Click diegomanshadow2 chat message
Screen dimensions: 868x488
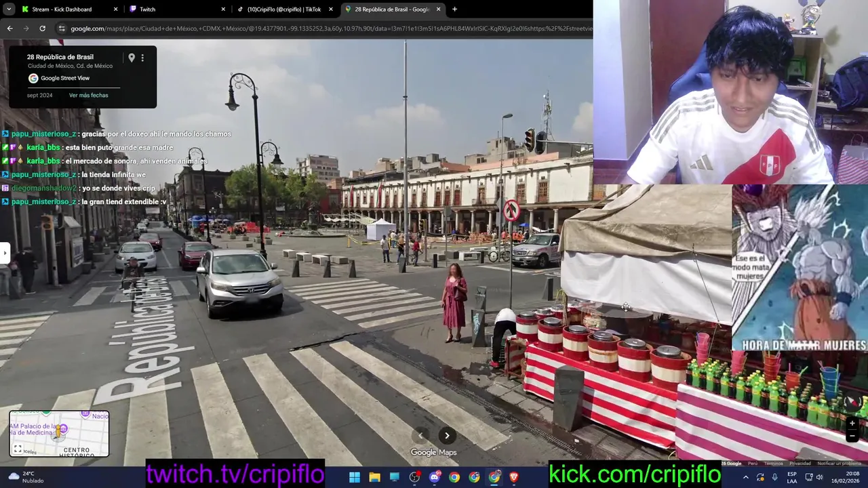[x=78, y=188]
